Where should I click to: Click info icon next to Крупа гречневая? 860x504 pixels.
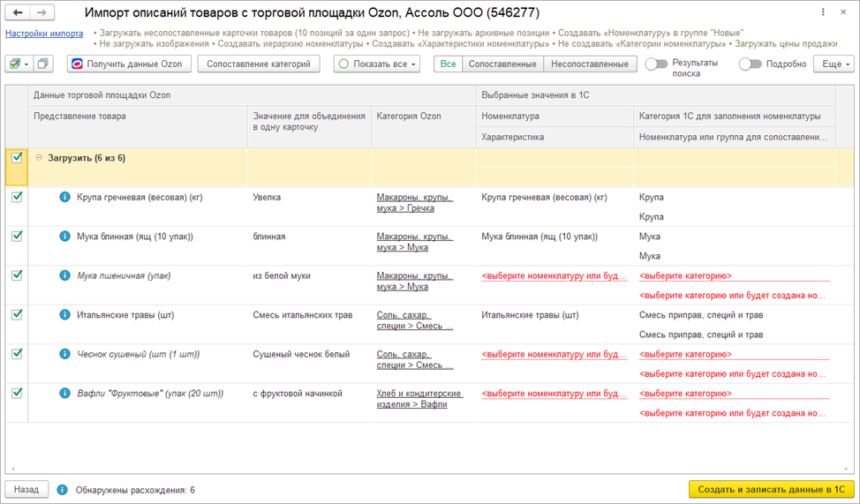pos(64,198)
